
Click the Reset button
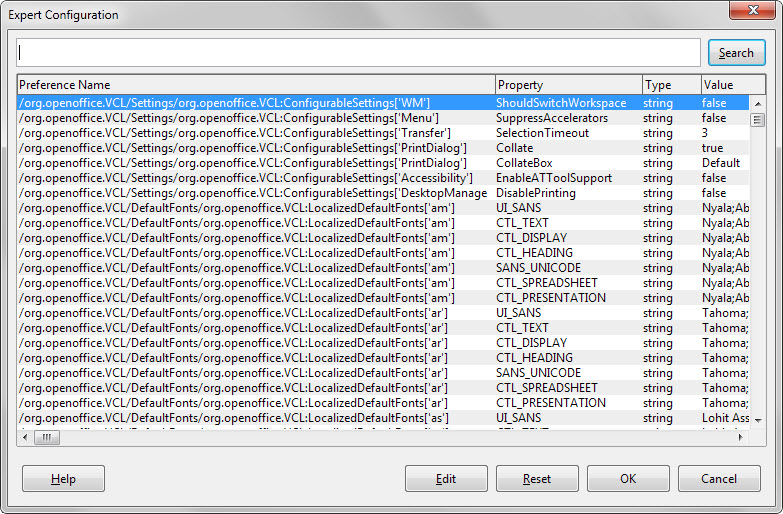coord(537,479)
